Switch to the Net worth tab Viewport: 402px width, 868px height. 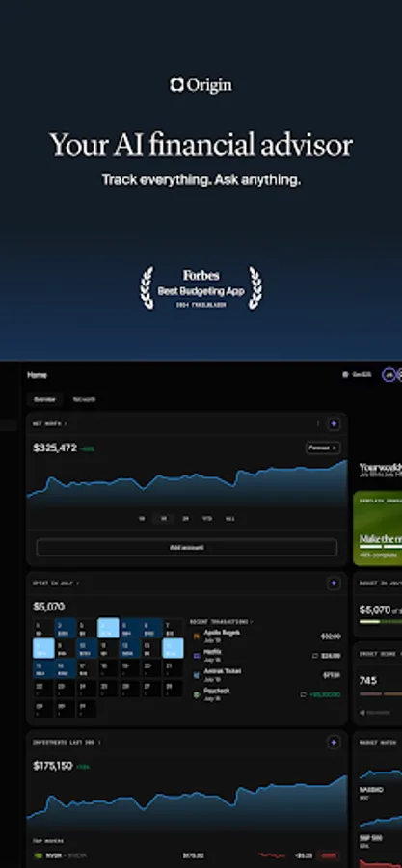tap(84, 399)
